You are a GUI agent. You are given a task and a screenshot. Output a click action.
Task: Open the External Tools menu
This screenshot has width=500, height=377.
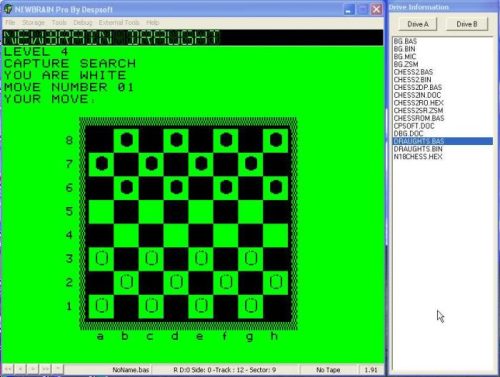coord(119,23)
